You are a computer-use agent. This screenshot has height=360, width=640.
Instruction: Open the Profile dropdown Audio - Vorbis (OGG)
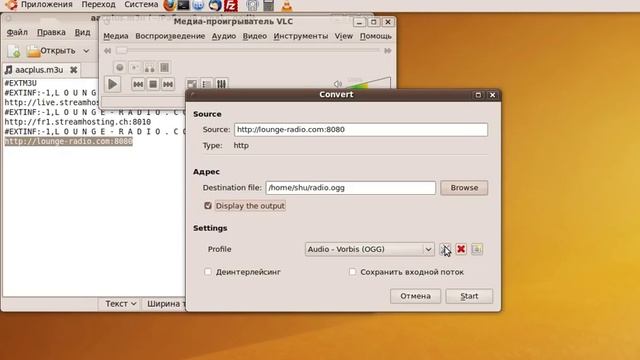(x=369, y=249)
